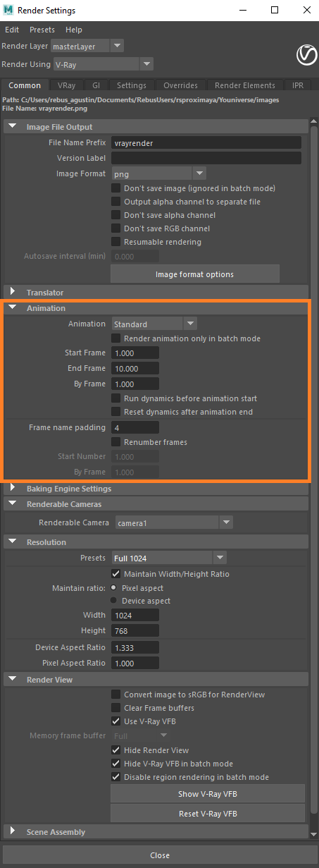Select the Device aspect radio button

tap(114, 601)
